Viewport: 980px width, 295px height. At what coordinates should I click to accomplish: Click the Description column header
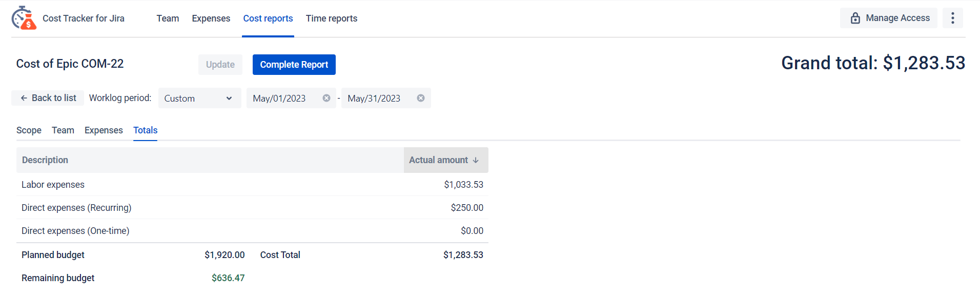(45, 160)
